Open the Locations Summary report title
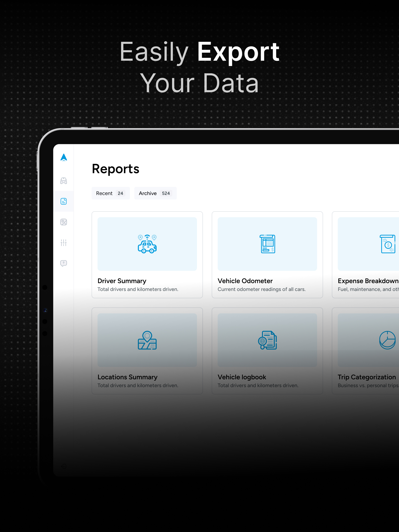The height and width of the screenshot is (532, 399). 127,377
